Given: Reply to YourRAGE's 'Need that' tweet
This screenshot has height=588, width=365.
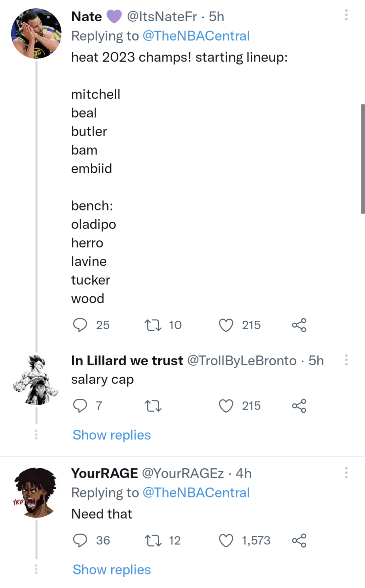Looking at the screenshot, I should click(x=80, y=540).
